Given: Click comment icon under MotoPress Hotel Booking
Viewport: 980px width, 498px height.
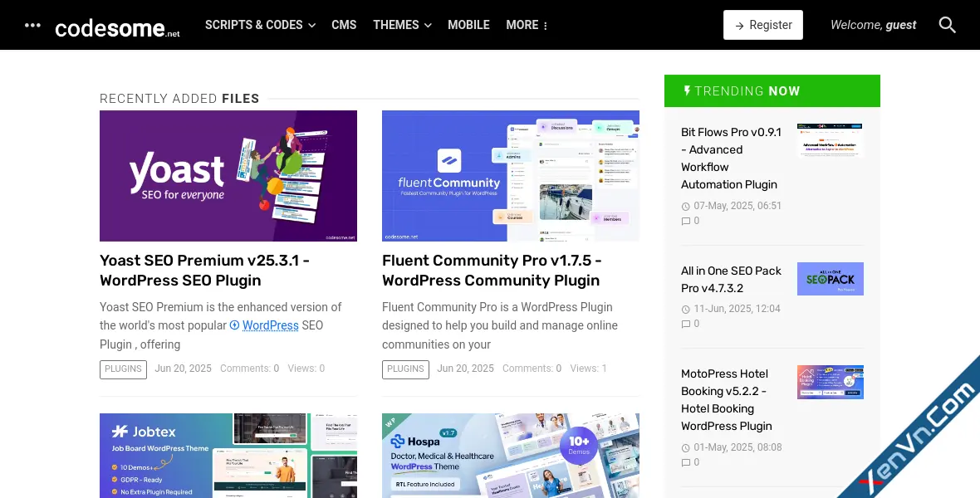Looking at the screenshot, I should pos(686,463).
